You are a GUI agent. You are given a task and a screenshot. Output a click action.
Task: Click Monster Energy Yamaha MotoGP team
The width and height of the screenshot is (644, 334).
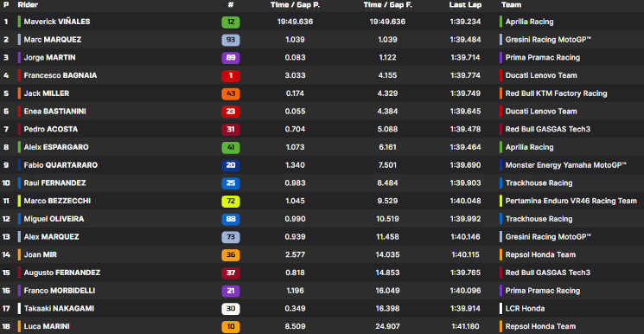(x=566, y=165)
